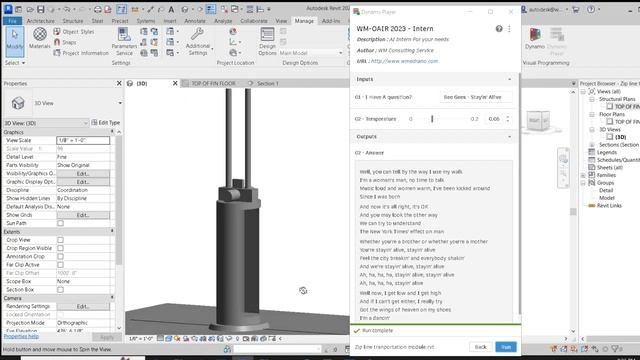This screenshot has height=360, width=640.
Task: Switch to the Architecture ribbon tab
Action: (x=40, y=21)
